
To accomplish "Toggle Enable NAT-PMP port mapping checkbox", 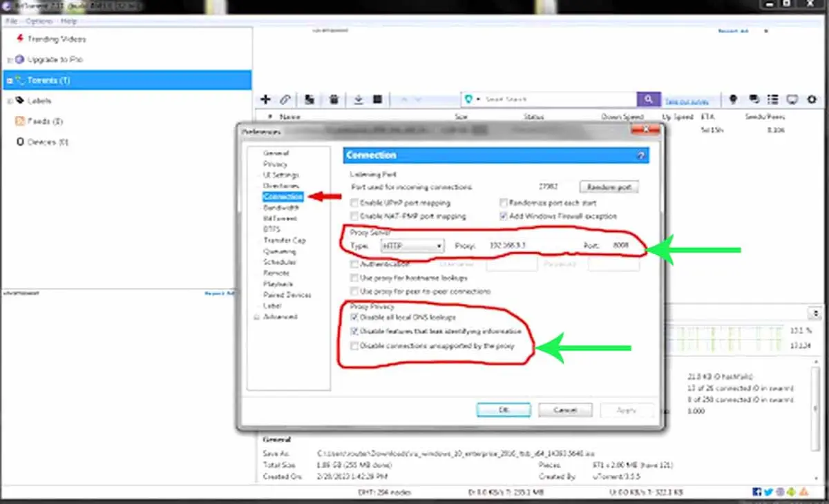I will click(354, 216).
